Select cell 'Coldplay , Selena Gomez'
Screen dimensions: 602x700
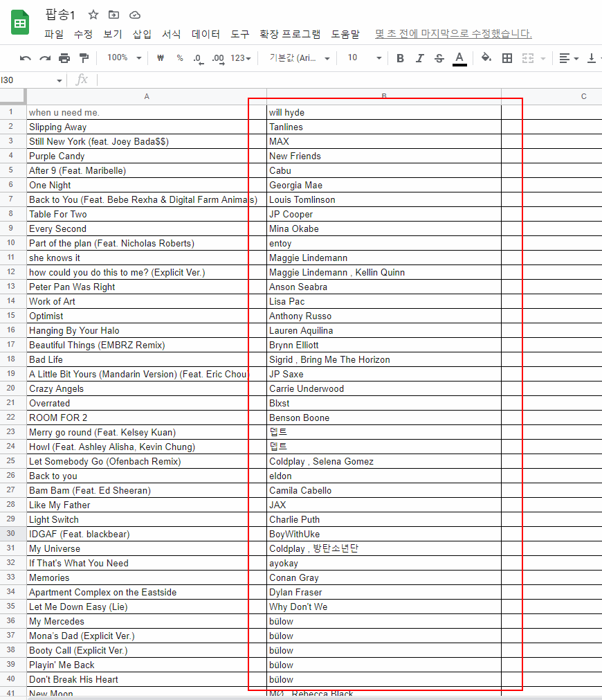tap(384, 461)
